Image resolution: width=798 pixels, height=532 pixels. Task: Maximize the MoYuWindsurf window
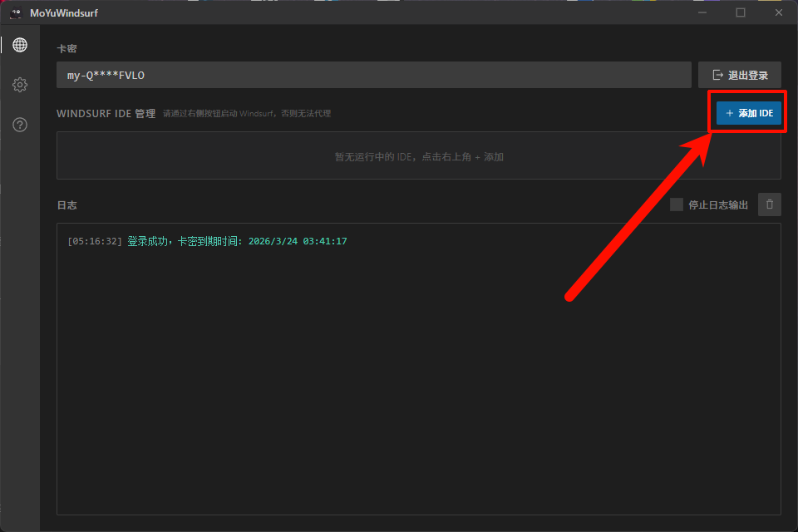(740, 12)
